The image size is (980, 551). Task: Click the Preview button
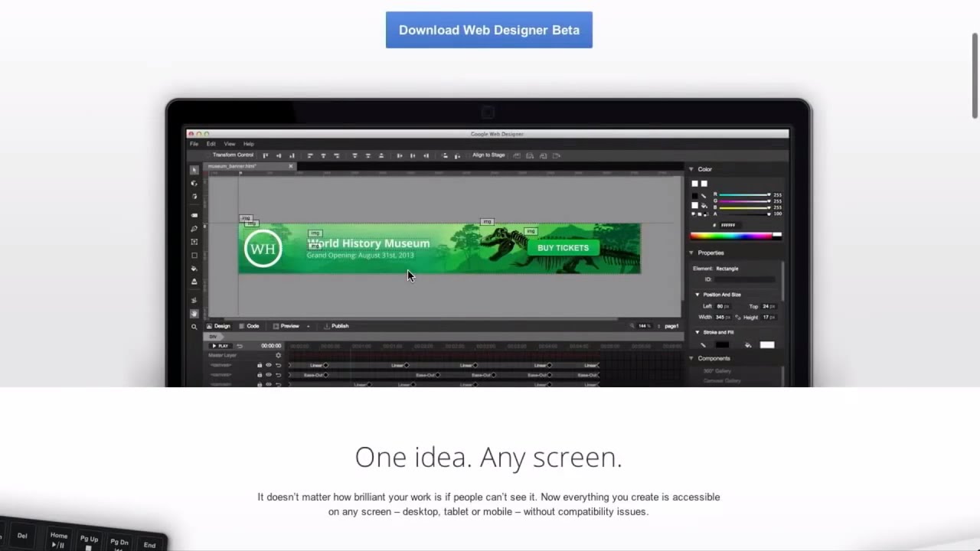(286, 326)
